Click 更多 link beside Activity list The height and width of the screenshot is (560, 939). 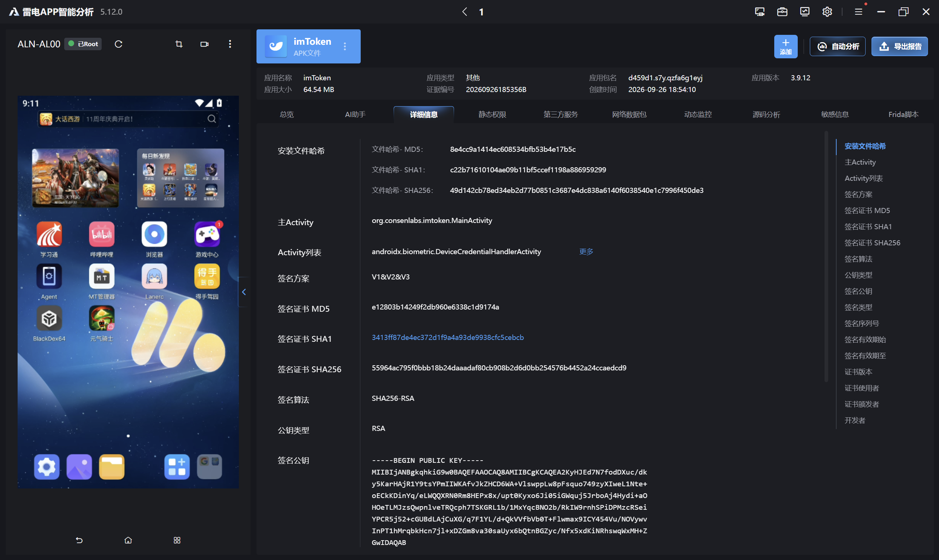coord(586,252)
